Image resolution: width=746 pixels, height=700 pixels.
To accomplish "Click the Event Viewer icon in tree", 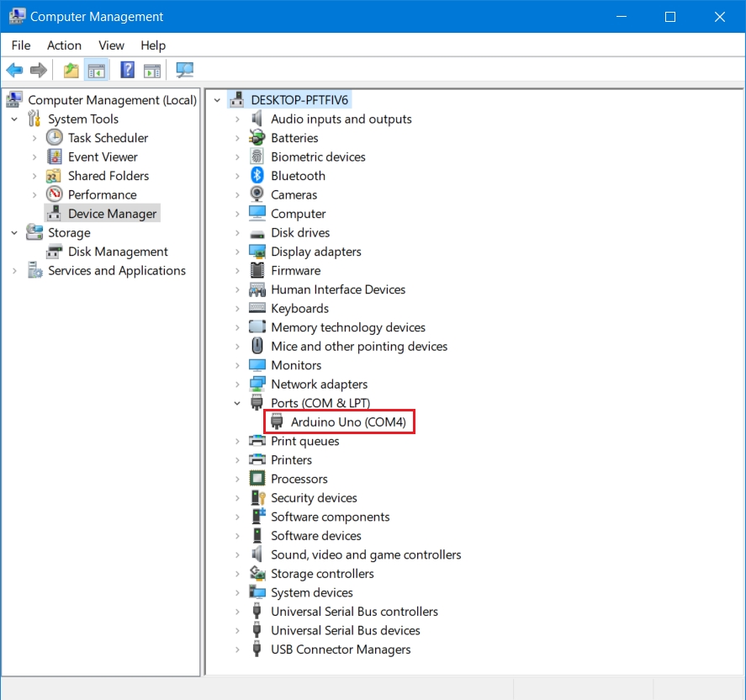I will (x=55, y=156).
